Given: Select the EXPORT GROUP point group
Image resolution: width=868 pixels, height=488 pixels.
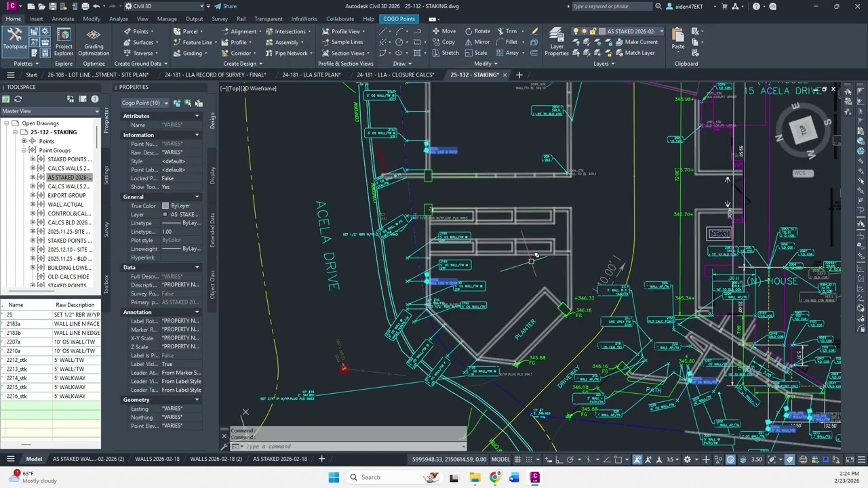Looking at the screenshot, I should [66, 195].
